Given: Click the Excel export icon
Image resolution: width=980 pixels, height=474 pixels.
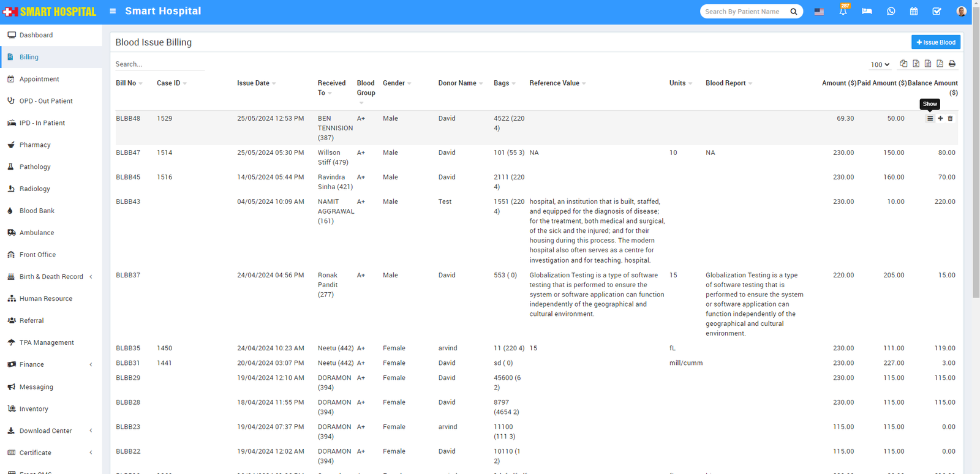Looking at the screenshot, I should 916,64.
